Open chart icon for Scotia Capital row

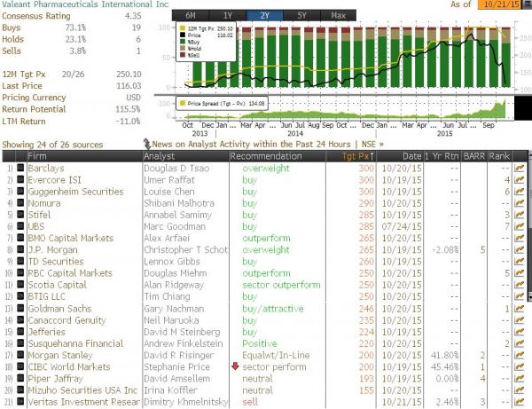(519, 285)
